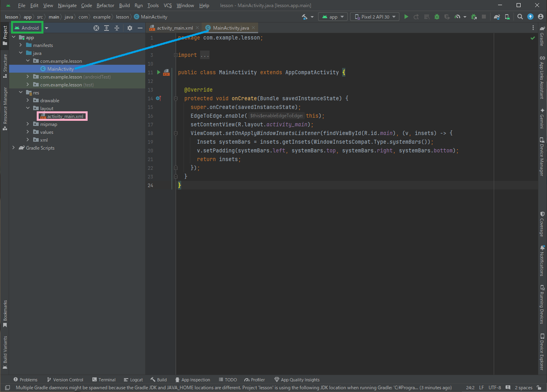This screenshot has width=547, height=392.
Task: Click override gutter icon beside onCreate
Action: [x=158, y=98]
